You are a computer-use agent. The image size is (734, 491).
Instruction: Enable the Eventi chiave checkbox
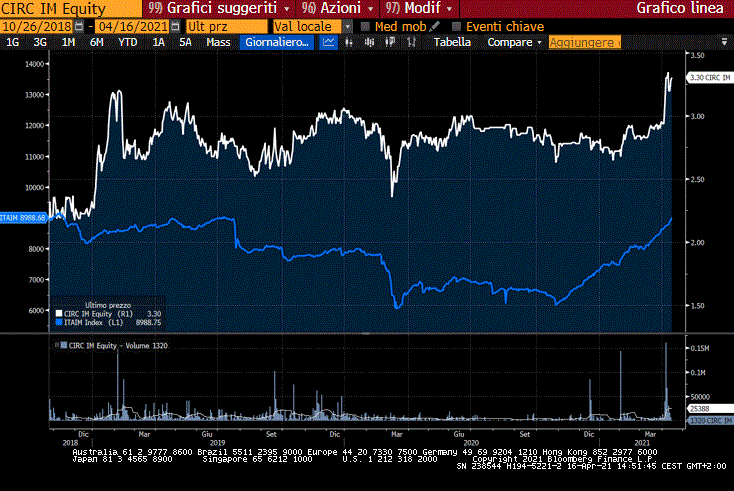tap(456, 27)
